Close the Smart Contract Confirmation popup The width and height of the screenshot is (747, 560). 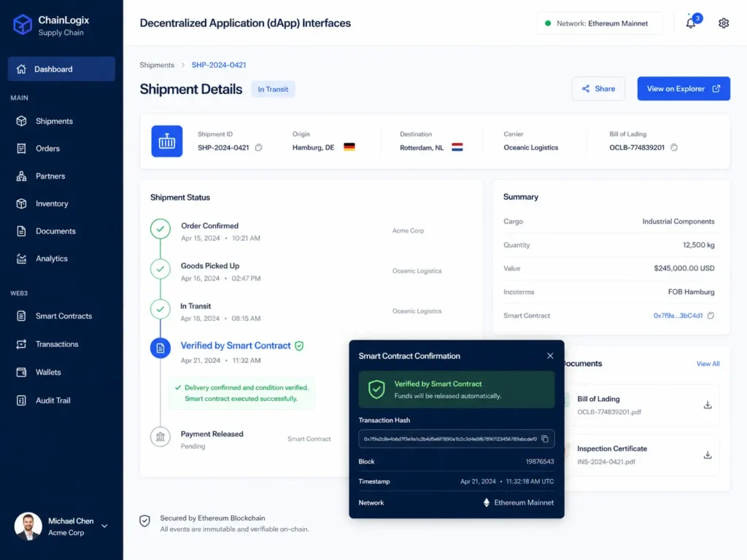point(550,356)
